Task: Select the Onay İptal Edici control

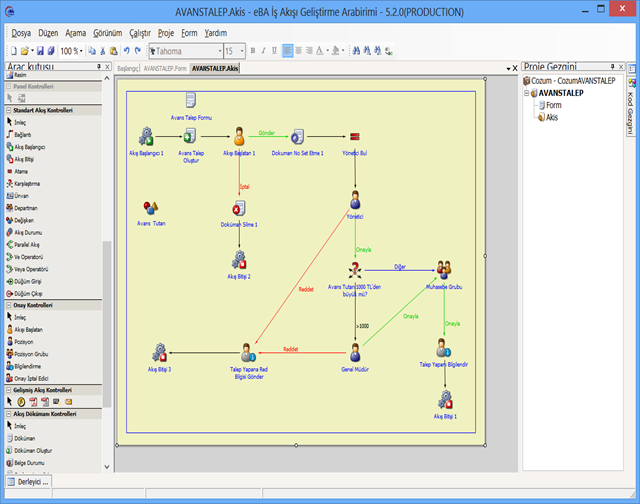Action: 27,378
